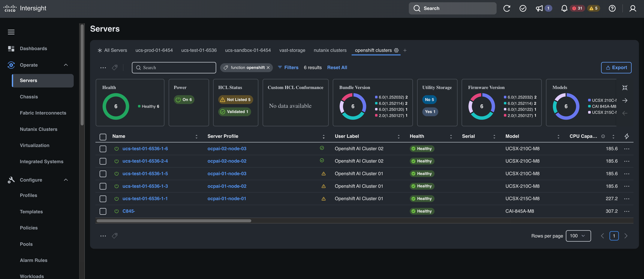Open the user profile icon
The height and width of the screenshot is (279, 644).
pos(633,8)
